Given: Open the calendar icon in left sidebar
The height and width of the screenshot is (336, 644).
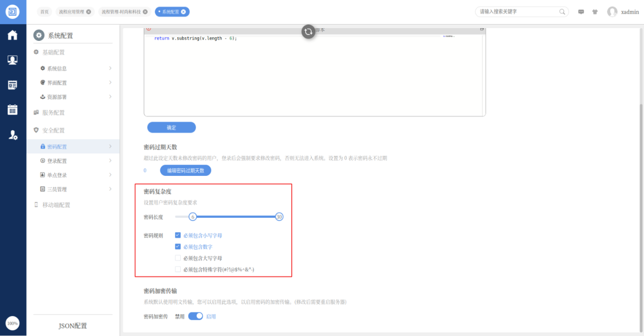Looking at the screenshot, I should pyautogui.click(x=12, y=109).
